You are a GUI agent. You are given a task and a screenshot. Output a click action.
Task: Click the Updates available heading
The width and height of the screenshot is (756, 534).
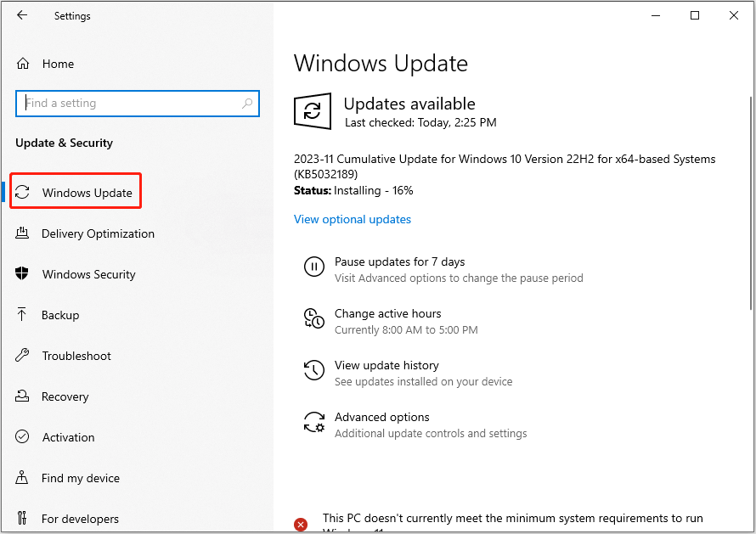coord(409,104)
